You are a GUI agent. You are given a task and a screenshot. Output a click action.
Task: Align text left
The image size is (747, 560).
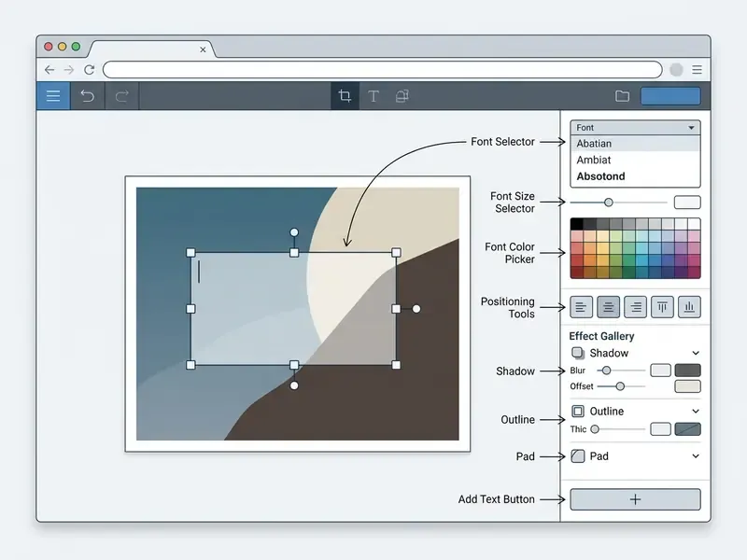coord(581,307)
